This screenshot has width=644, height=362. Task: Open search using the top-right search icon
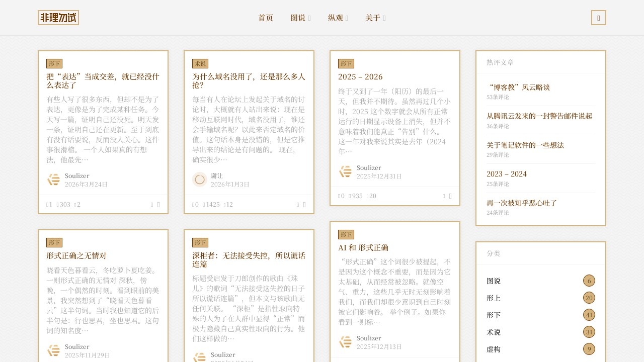pos(599,17)
